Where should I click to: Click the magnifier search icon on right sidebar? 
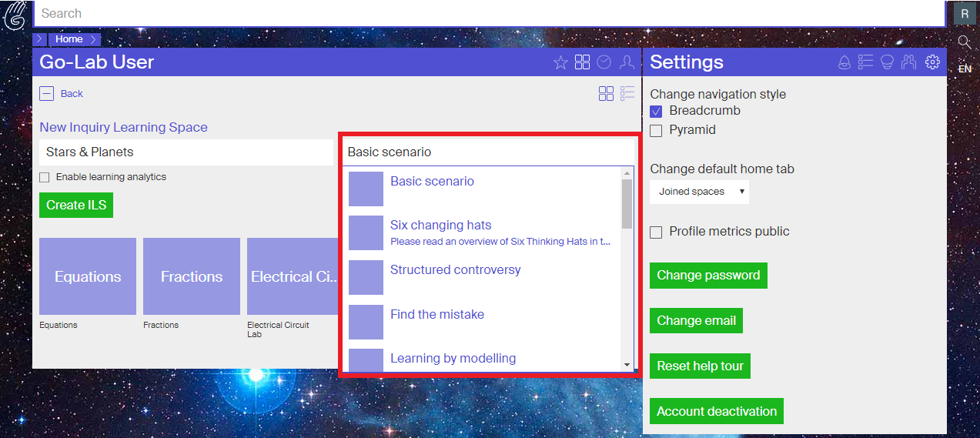[x=965, y=42]
